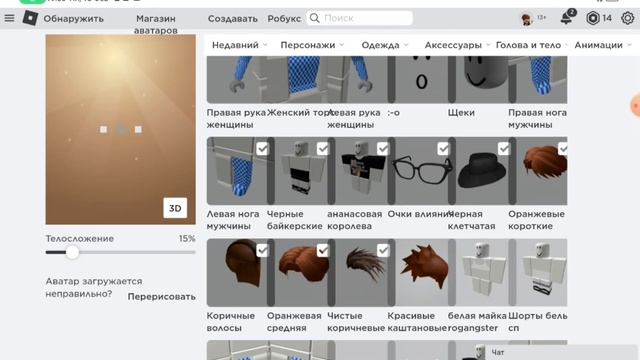Uncheck Оранжевые короткие hair
The height and width of the screenshot is (360, 640).
[563, 149]
